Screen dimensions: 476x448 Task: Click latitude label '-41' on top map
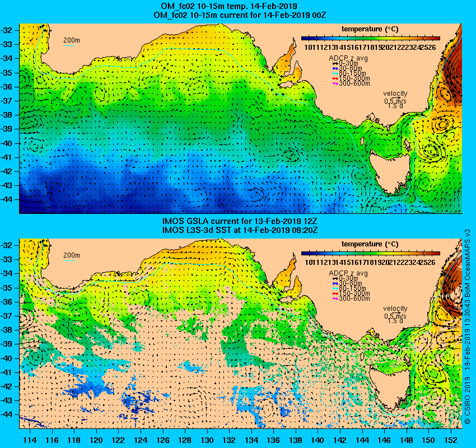(6, 157)
